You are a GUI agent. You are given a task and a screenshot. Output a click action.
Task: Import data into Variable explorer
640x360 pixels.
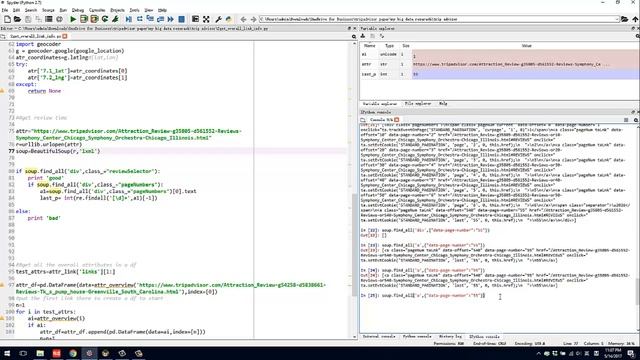point(363,36)
